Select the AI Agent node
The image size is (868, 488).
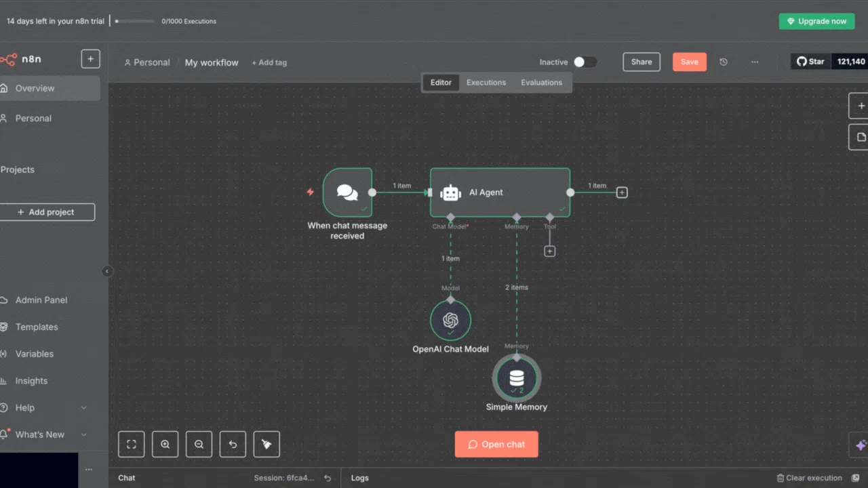[500, 192]
